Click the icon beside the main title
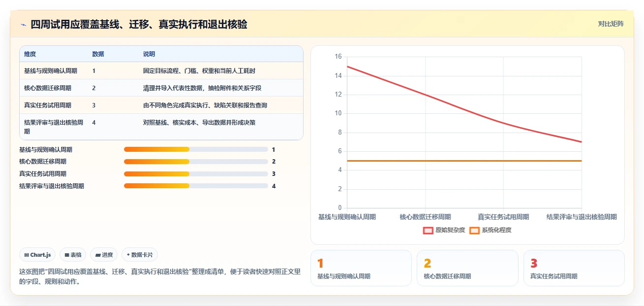The height and width of the screenshot is (306, 644). pos(23,24)
